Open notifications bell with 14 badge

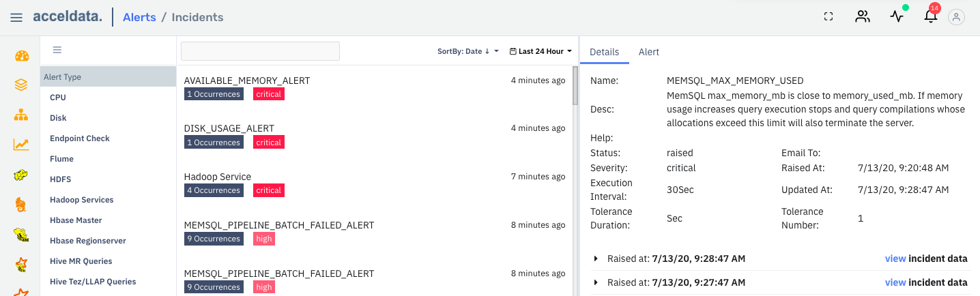[x=931, y=17]
